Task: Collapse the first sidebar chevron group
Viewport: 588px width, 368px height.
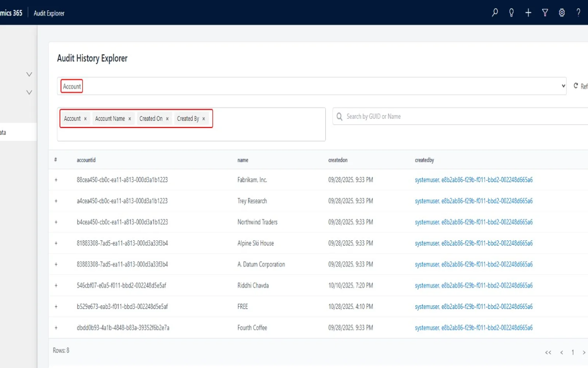Action: [x=29, y=74]
